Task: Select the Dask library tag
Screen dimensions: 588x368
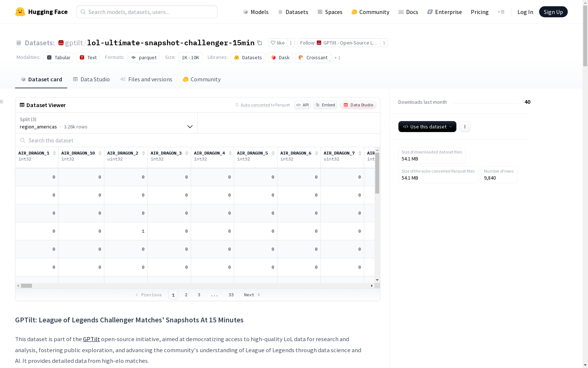Action: (280, 57)
